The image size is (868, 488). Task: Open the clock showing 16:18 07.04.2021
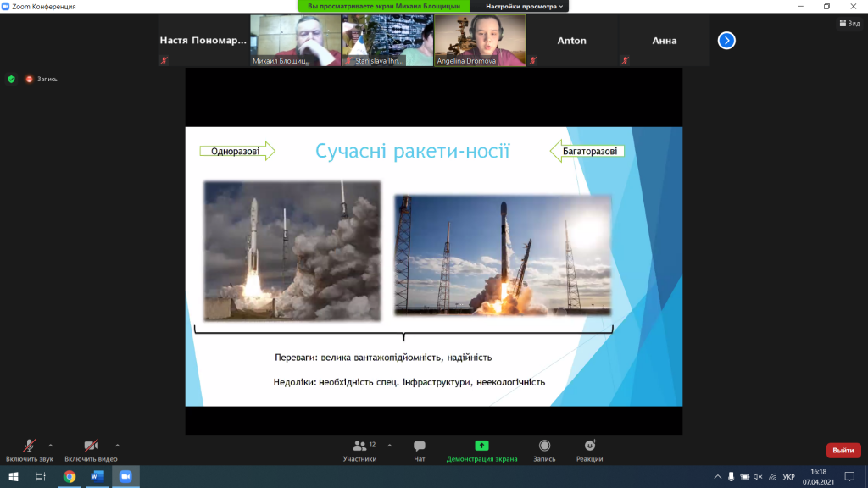click(x=818, y=476)
